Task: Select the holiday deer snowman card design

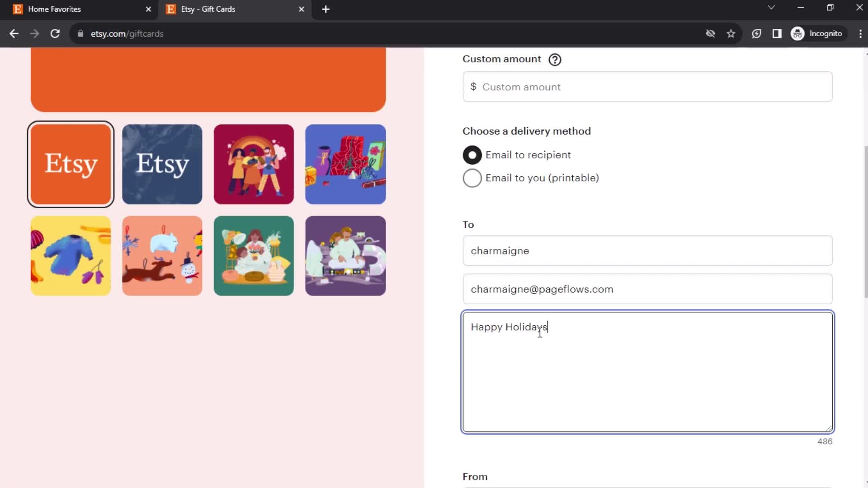Action: click(162, 256)
